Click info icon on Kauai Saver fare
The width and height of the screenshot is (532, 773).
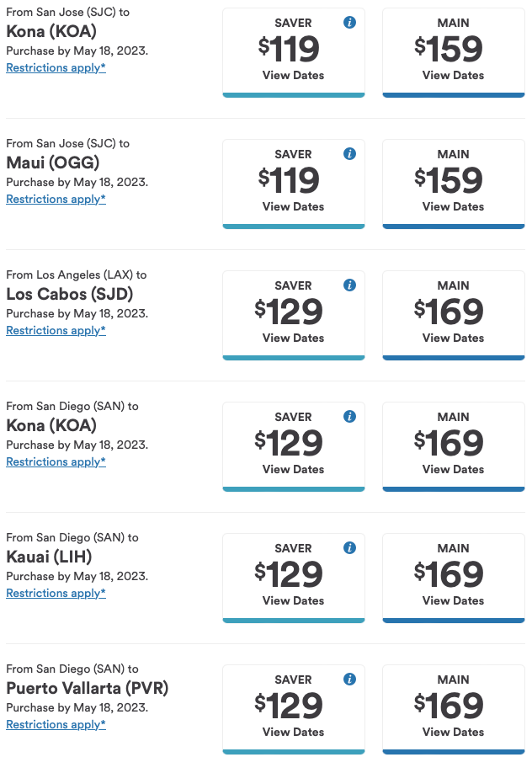tap(350, 547)
